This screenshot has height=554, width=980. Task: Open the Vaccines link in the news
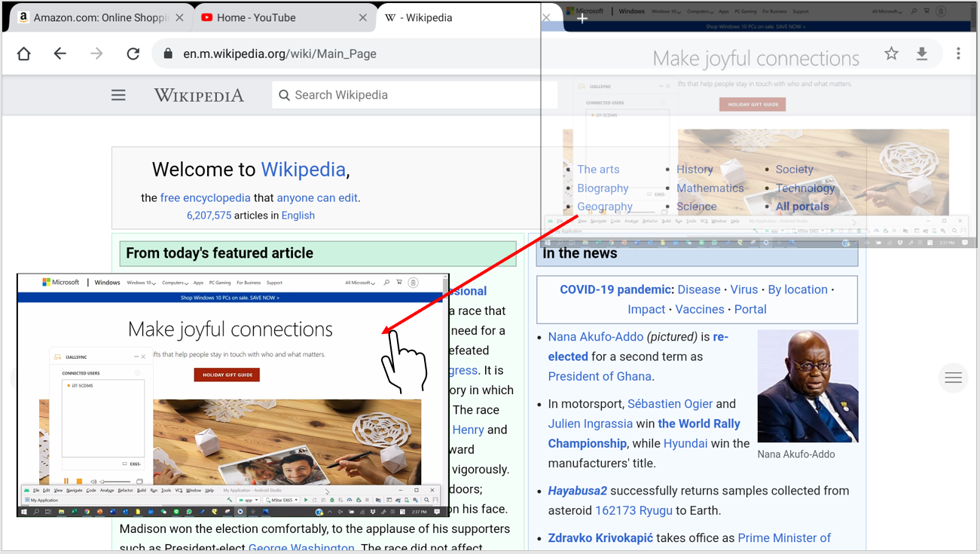tap(699, 309)
